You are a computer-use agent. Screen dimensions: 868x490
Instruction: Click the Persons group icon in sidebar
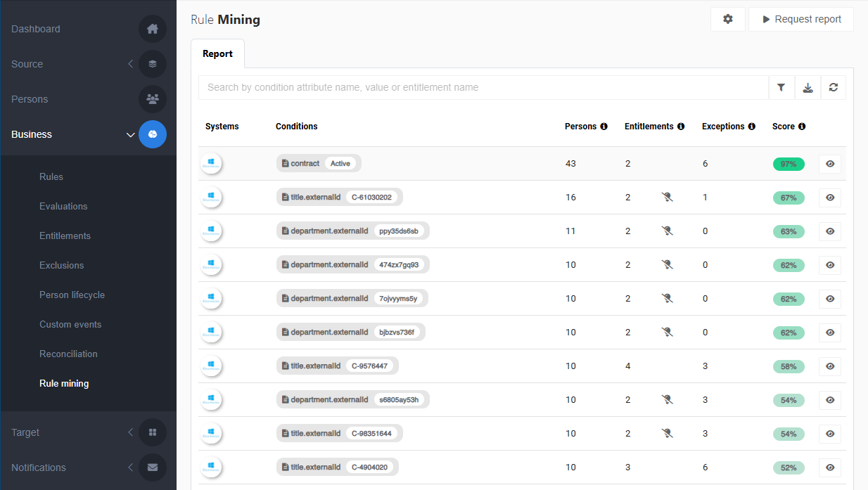[153, 99]
